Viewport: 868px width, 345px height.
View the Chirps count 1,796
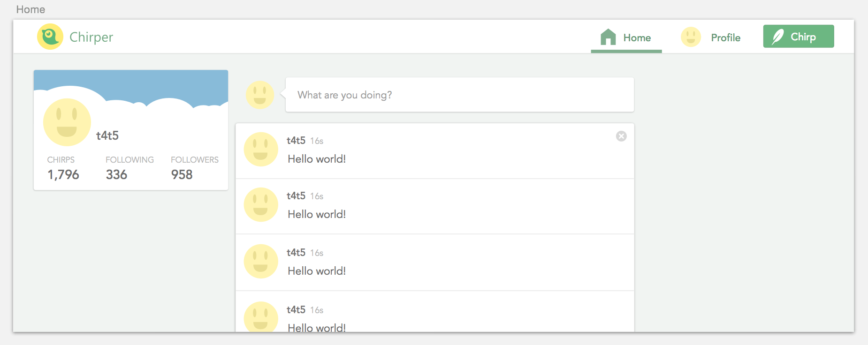[x=63, y=174]
